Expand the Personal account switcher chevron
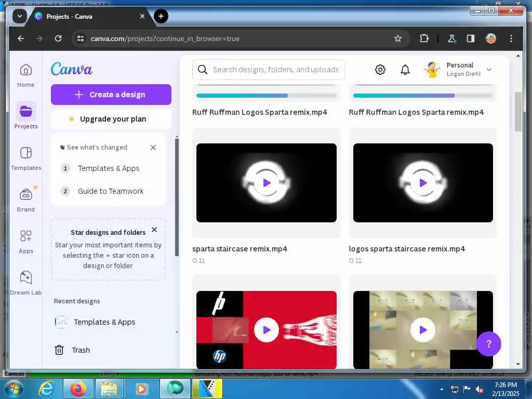 [489, 70]
